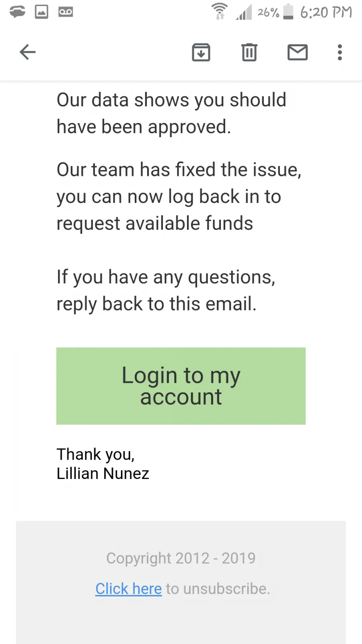The image size is (362, 644).
Task: Tap the 26% battery percentage
Action: pos(268,12)
